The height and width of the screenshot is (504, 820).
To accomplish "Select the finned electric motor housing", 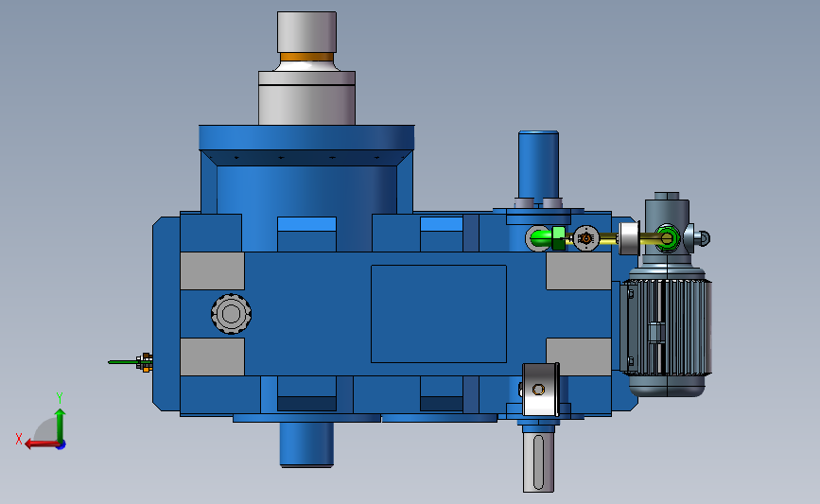I will (x=666, y=327).
